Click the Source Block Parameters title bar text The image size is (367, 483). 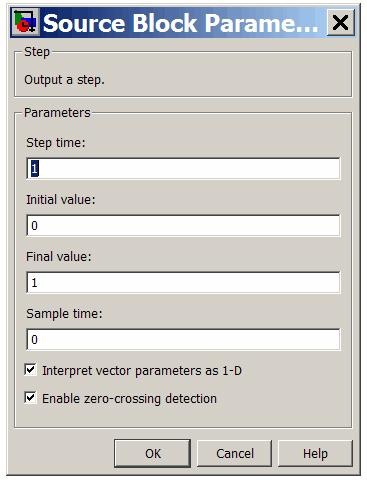point(180,23)
